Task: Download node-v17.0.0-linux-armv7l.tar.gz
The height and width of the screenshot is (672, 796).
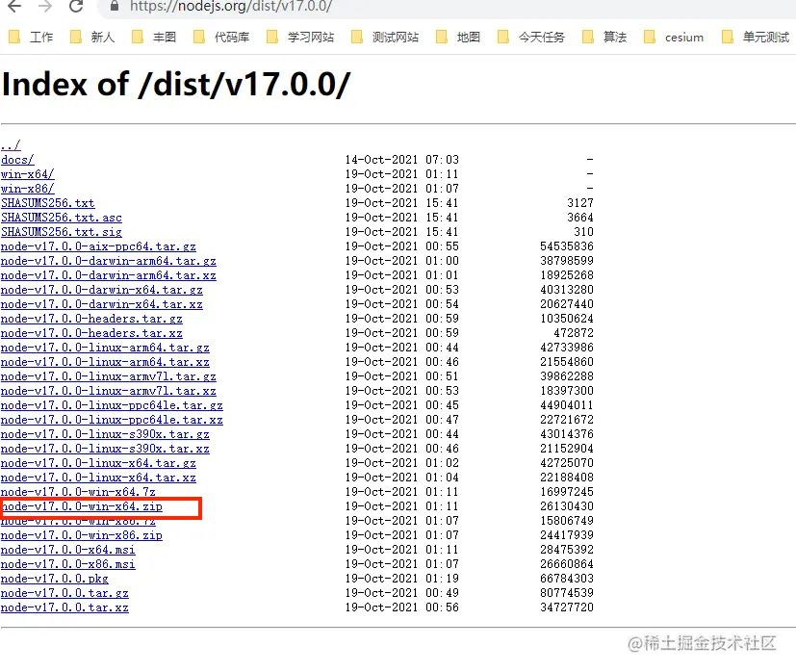Action: pos(109,376)
